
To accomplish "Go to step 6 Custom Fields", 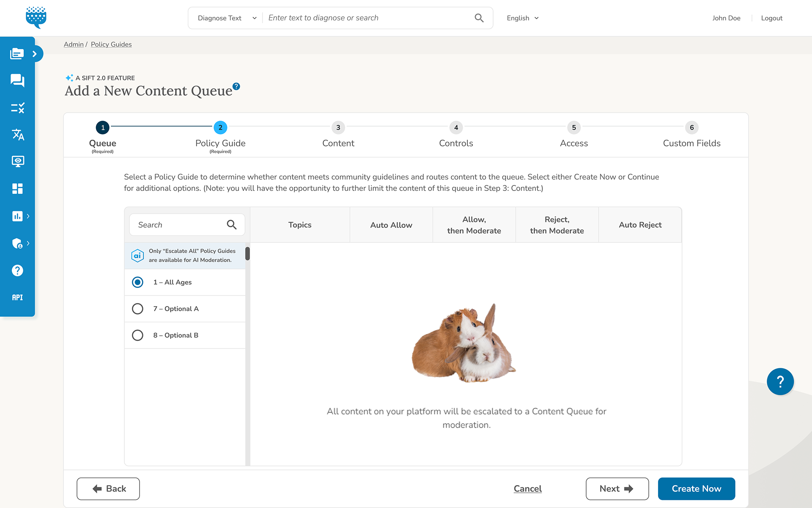I will [x=692, y=135].
